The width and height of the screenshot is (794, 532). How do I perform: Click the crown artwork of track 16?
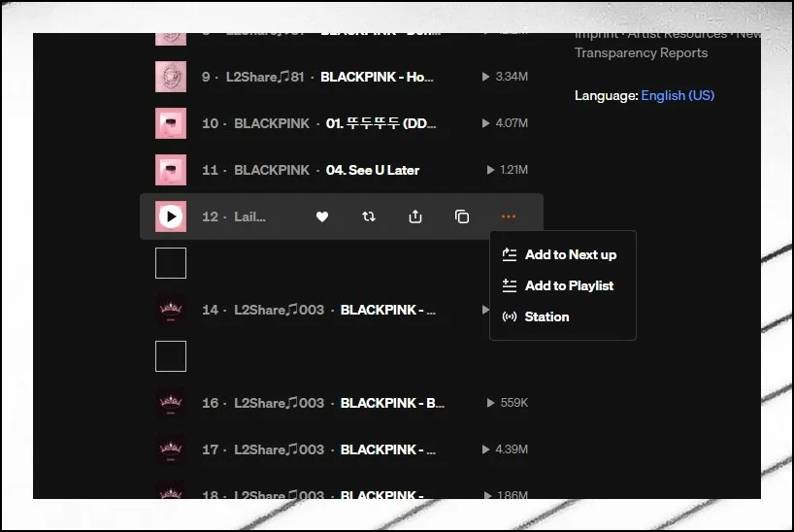click(171, 403)
